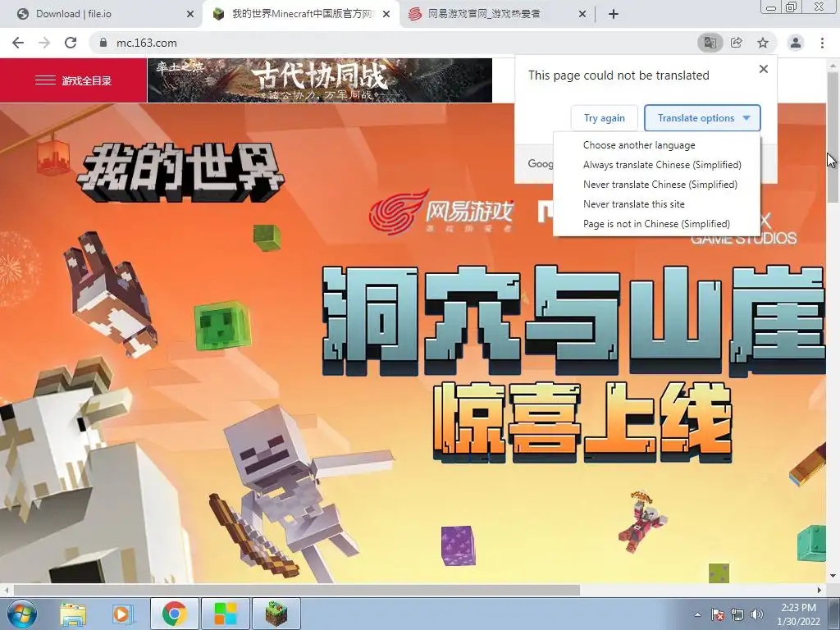Viewport: 840px width, 630px height.
Task: Switch to the 网易游戏官网 tab
Action: pos(497,14)
